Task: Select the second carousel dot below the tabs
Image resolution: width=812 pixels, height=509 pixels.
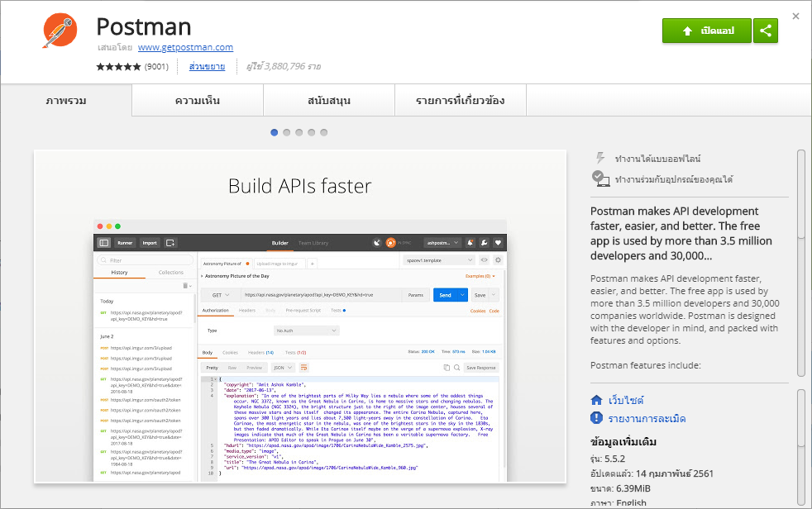Action: pos(286,131)
